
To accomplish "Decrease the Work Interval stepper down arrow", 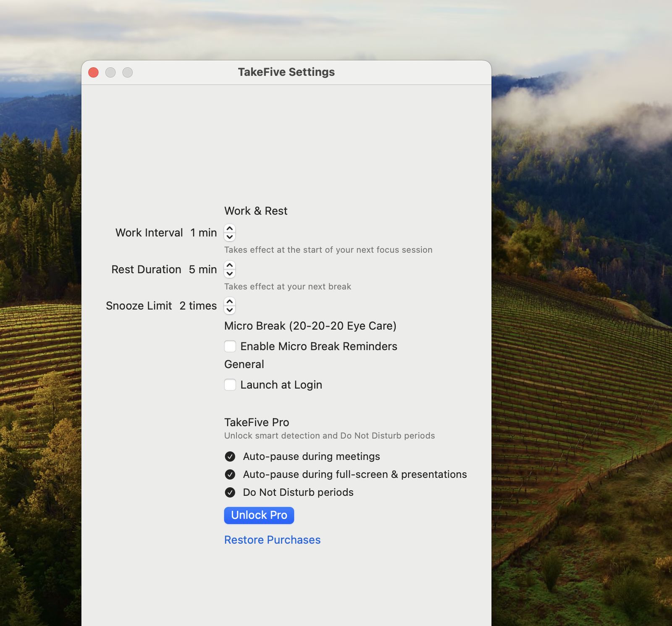I will (x=230, y=237).
